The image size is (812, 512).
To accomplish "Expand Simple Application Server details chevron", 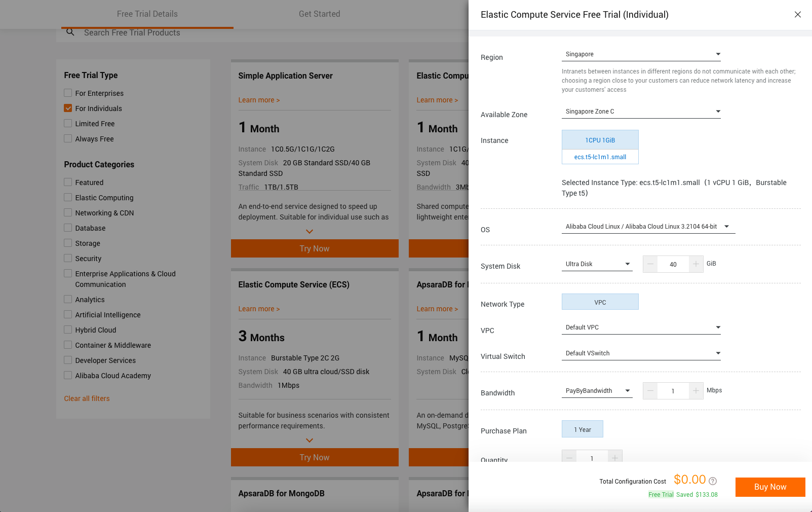I will click(310, 232).
